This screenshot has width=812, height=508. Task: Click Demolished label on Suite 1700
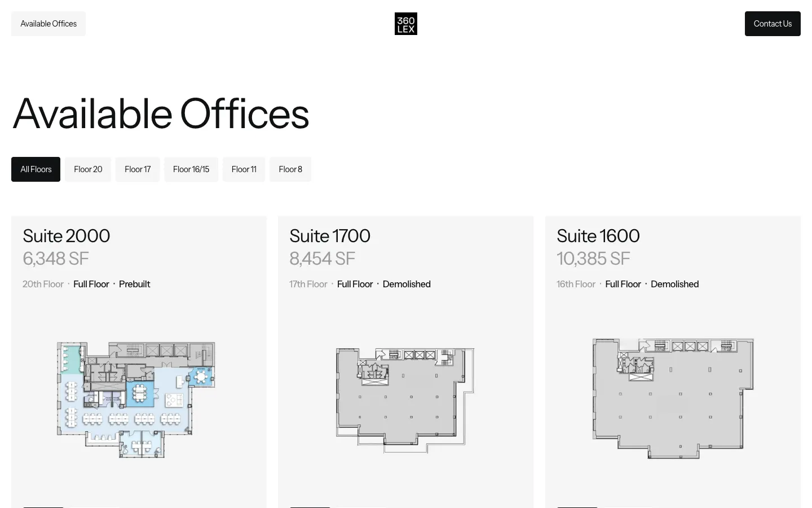pyautogui.click(x=407, y=284)
